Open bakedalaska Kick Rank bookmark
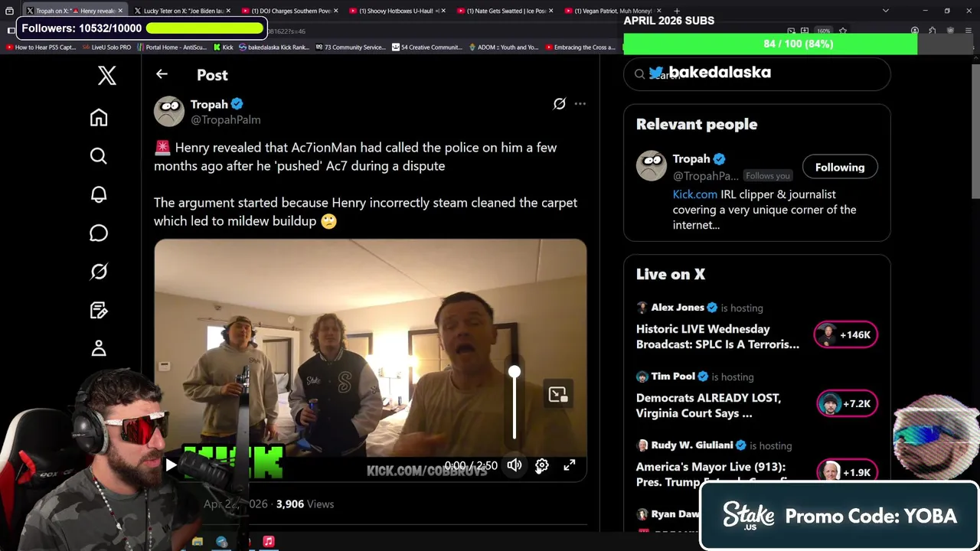This screenshot has width=980, height=551. coord(273,47)
